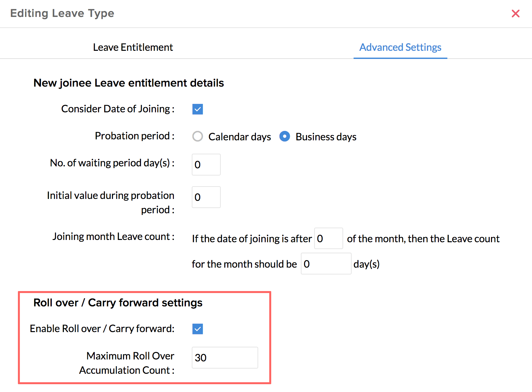Image resolution: width=532 pixels, height=392 pixels.
Task: Switch to the Leave Entitlement tab
Action: tap(133, 48)
